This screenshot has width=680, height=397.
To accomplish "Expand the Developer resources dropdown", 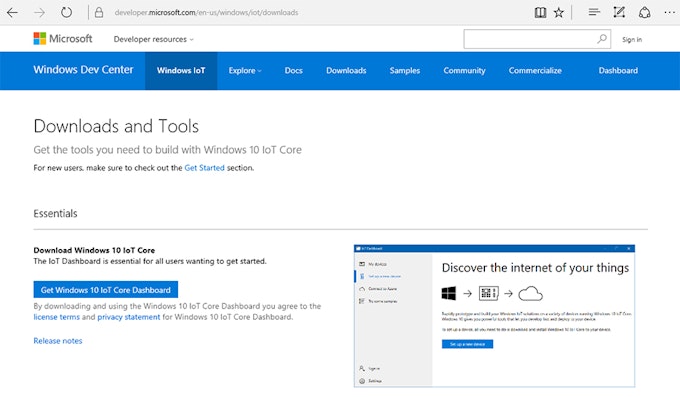I will (x=154, y=39).
